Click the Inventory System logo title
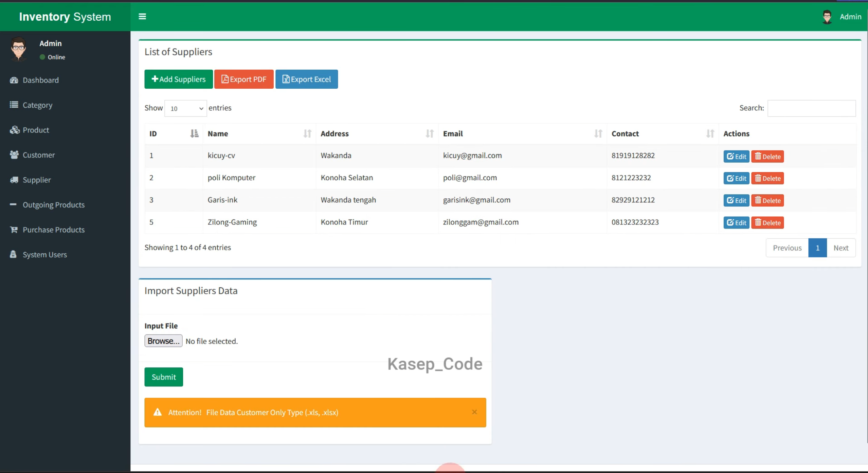The width and height of the screenshot is (868, 473). (x=65, y=17)
